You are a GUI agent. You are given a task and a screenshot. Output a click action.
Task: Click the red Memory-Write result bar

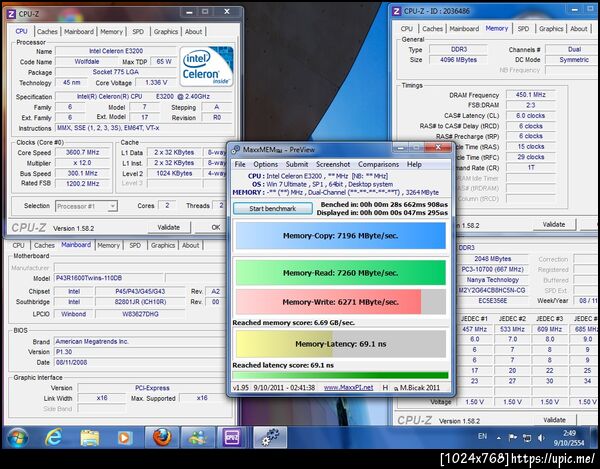(341, 302)
